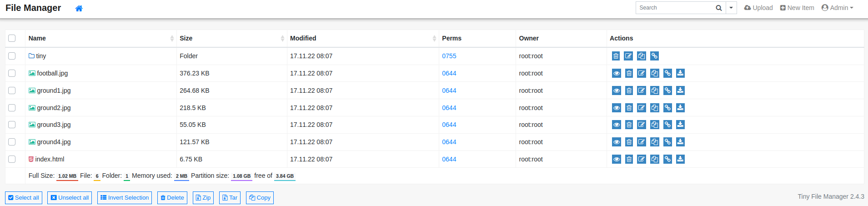Screen dimensions: 868x206
Task: Delete the tiny folder via trash icon
Action: click(x=616, y=56)
